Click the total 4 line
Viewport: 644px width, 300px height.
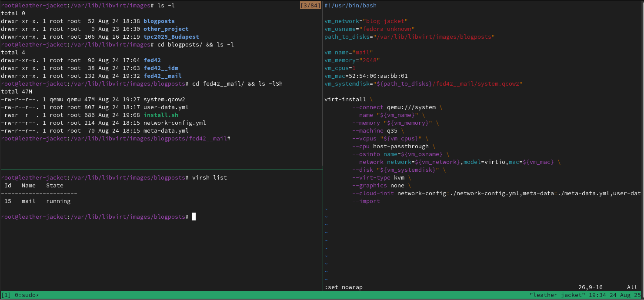click(x=13, y=52)
